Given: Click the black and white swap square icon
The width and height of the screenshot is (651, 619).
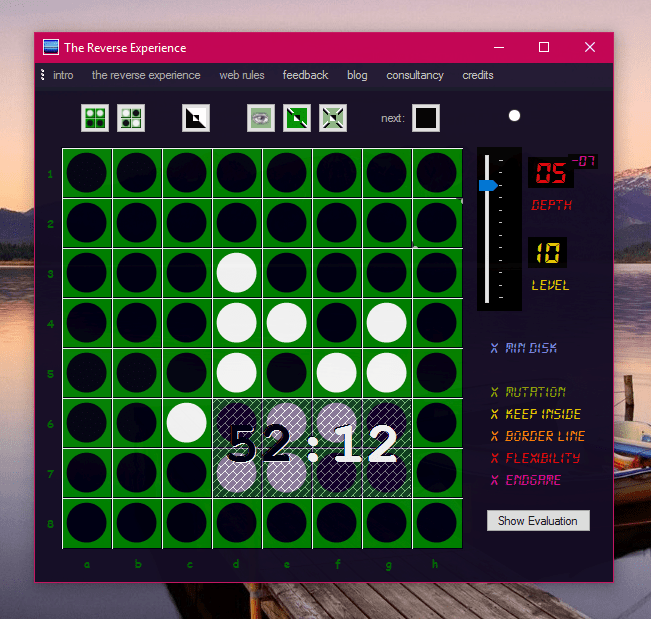Looking at the screenshot, I should tap(196, 118).
